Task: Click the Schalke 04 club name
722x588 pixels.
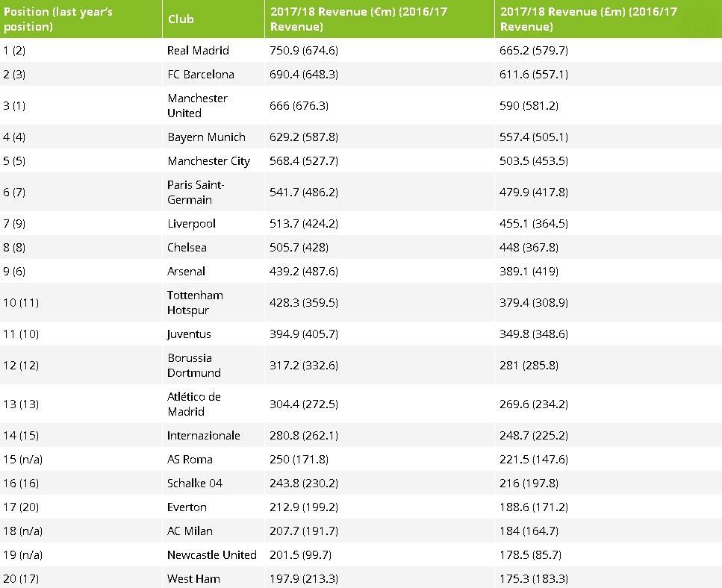Action: click(195, 484)
